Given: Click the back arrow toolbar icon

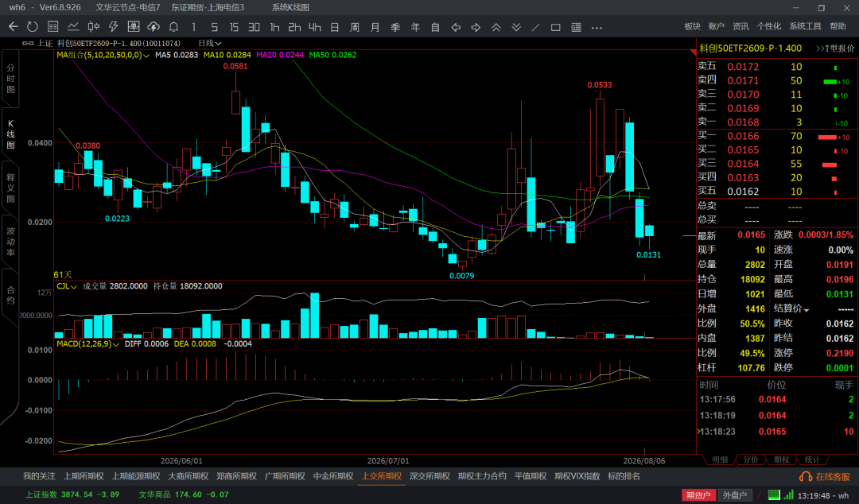Looking at the screenshot, I should pyautogui.click(x=14, y=27).
